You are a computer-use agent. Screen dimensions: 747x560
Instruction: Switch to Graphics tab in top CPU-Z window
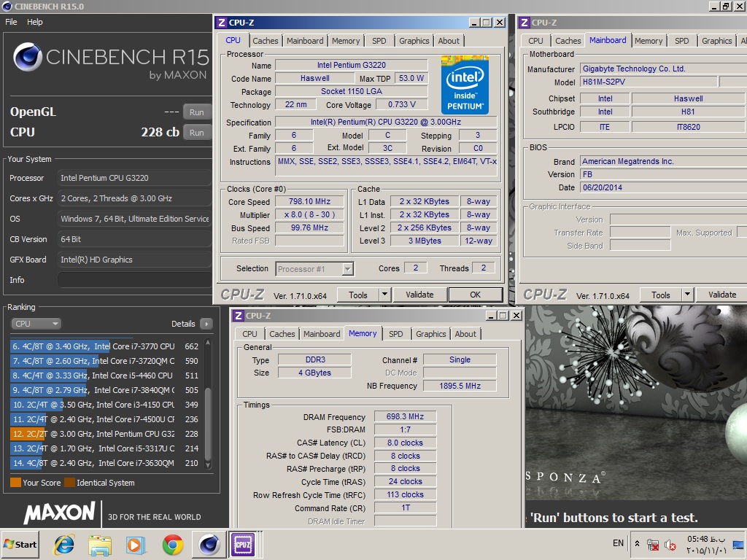pyautogui.click(x=414, y=41)
